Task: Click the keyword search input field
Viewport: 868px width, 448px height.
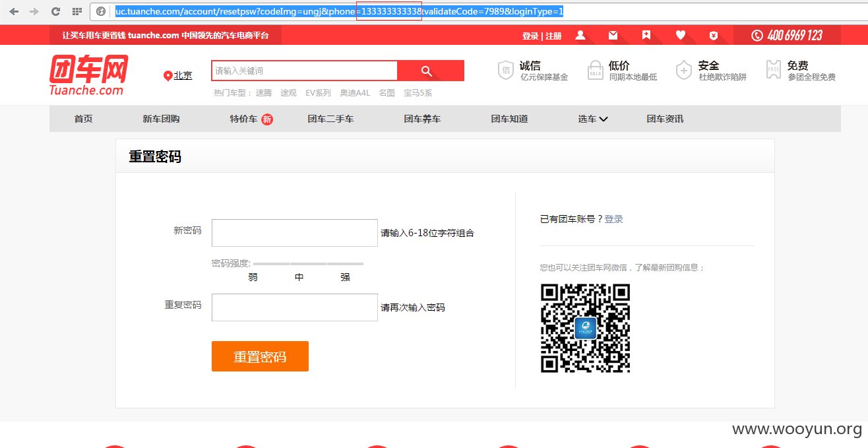Action: tap(305, 71)
